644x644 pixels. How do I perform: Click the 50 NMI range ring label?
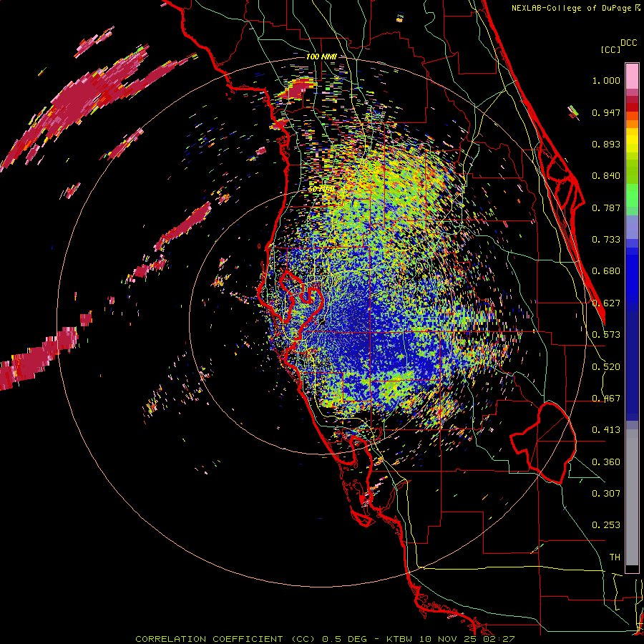(x=321, y=190)
